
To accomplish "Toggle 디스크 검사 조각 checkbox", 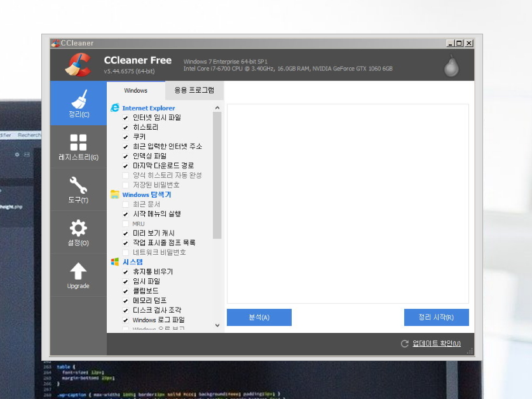I will coord(126,310).
